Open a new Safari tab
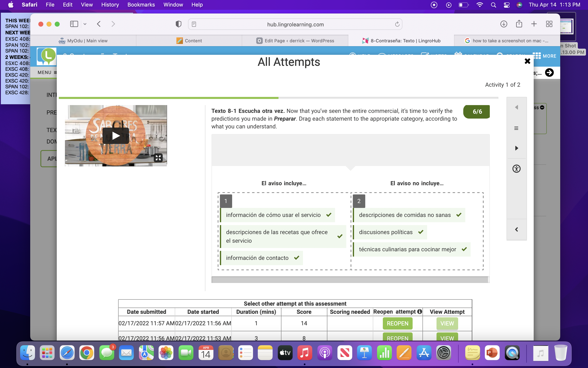 click(x=534, y=24)
